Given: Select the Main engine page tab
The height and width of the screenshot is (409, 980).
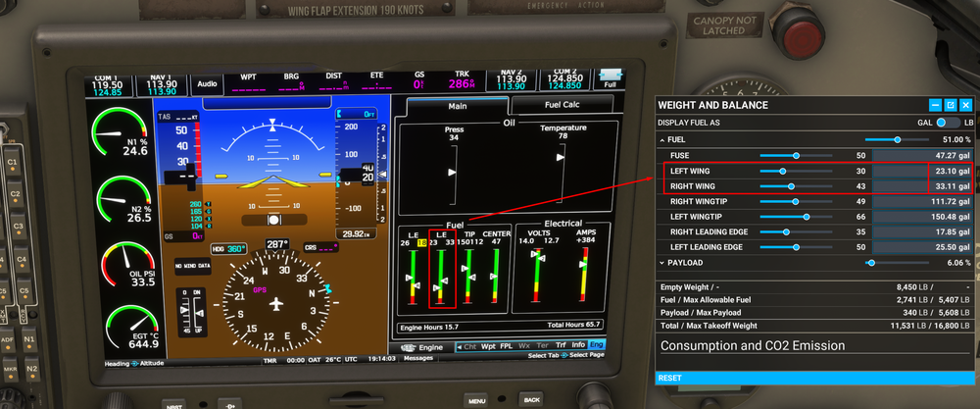Looking at the screenshot, I should tap(457, 106).
